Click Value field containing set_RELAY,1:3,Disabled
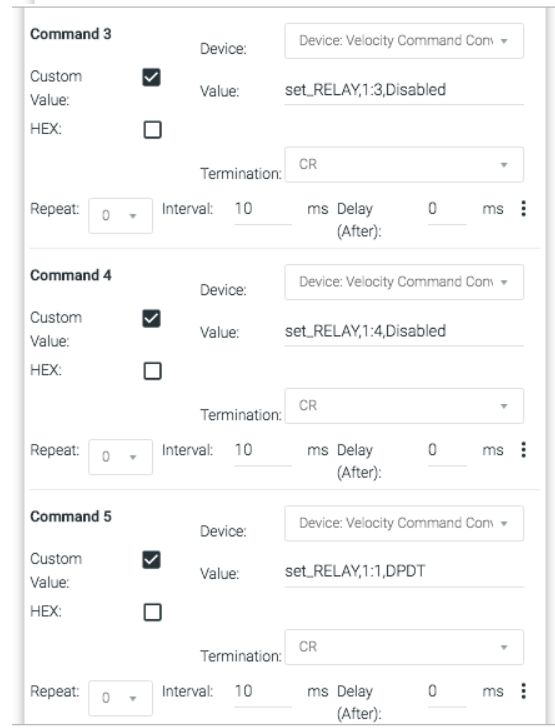555x728 pixels. (404, 90)
